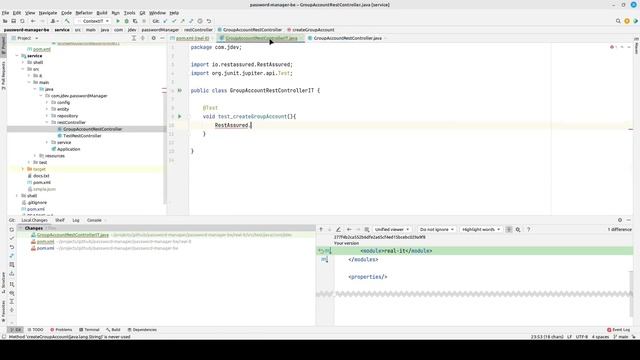Open Project panel settings gear icon
This screenshot has height=360, width=640.
click(x=153, y=38)
